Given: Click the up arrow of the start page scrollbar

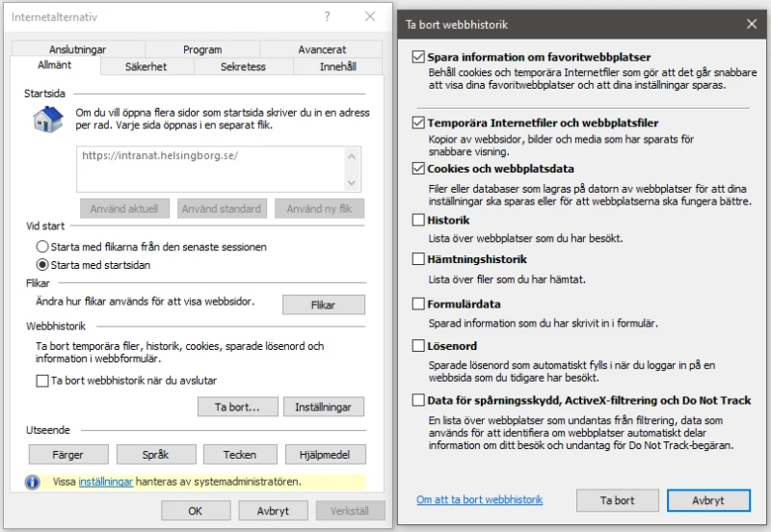Looking at the screenshot, I should tap(352, 156).
